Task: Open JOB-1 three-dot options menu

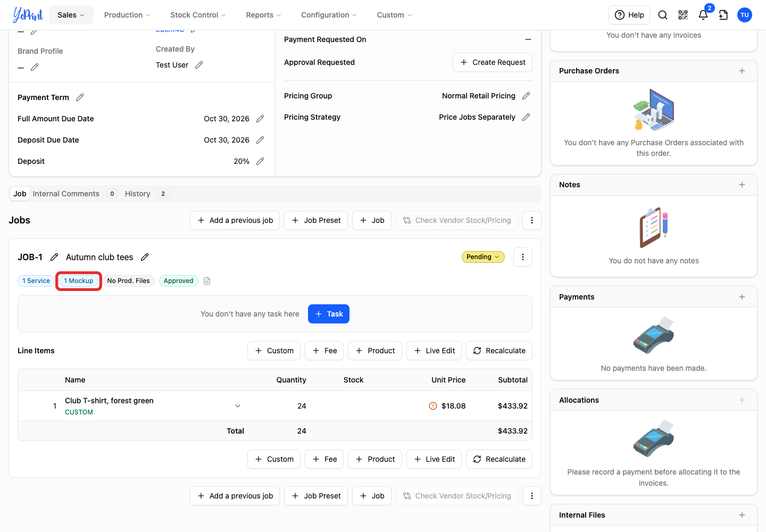Action: coord(523,257)
